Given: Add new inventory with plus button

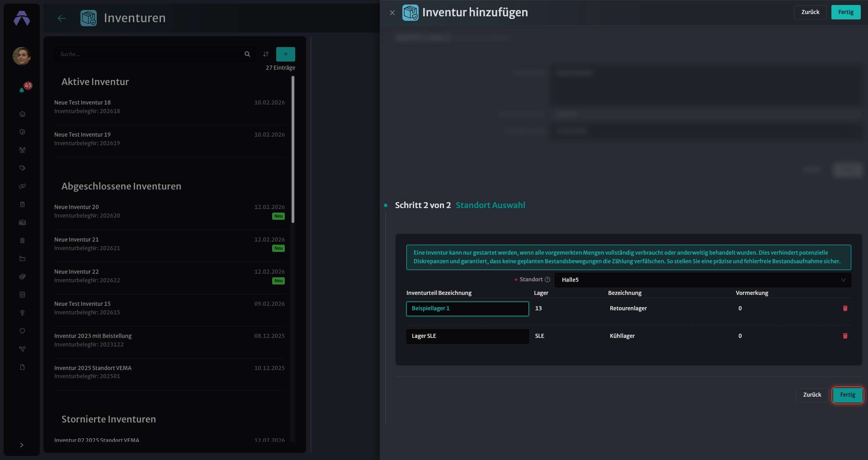Looking at the screenshot, I should click(286, 54).
